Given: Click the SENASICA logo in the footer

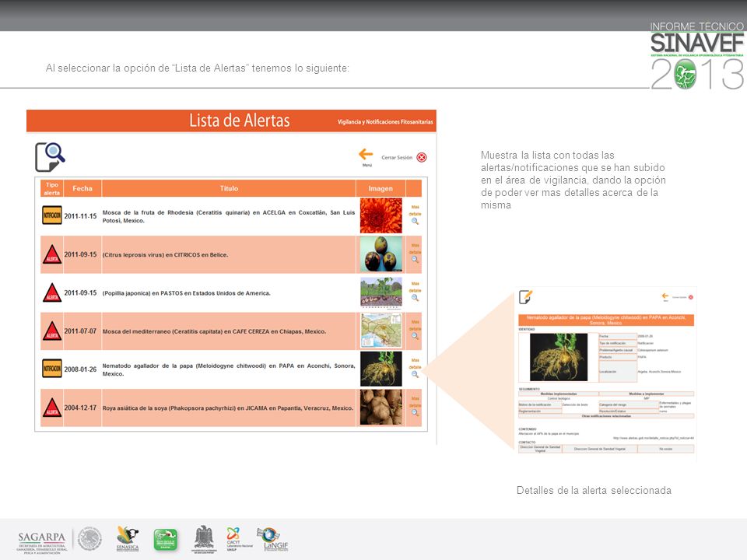Looking at the screenshot, I should coord(128,538).
